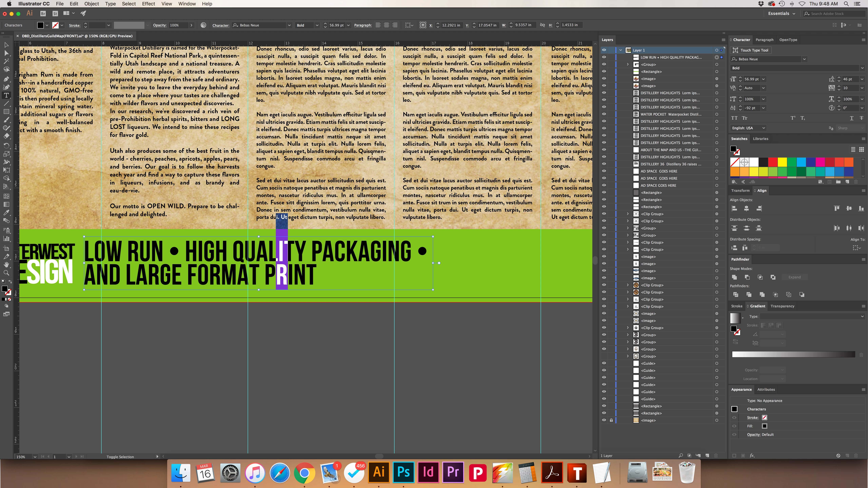
Task: Select the Zoom magnifier tool
Action: tap(6, 273)
